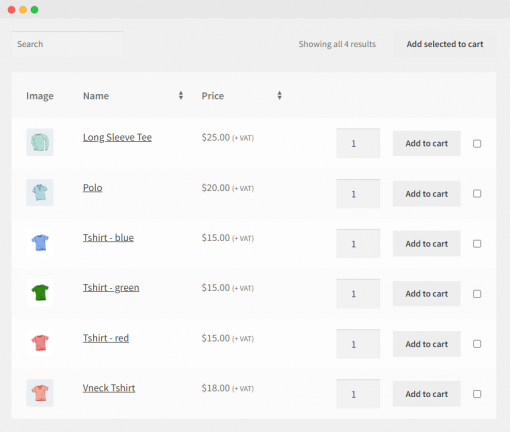Open the Long Sleeve Tee product thumbnail
Screen dimensions: 510x432
(40, 142)
